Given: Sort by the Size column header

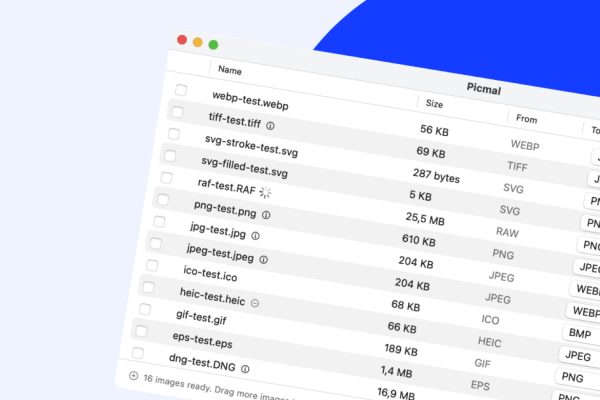Looking at the screenshot, I should click(x=434, y=103).
